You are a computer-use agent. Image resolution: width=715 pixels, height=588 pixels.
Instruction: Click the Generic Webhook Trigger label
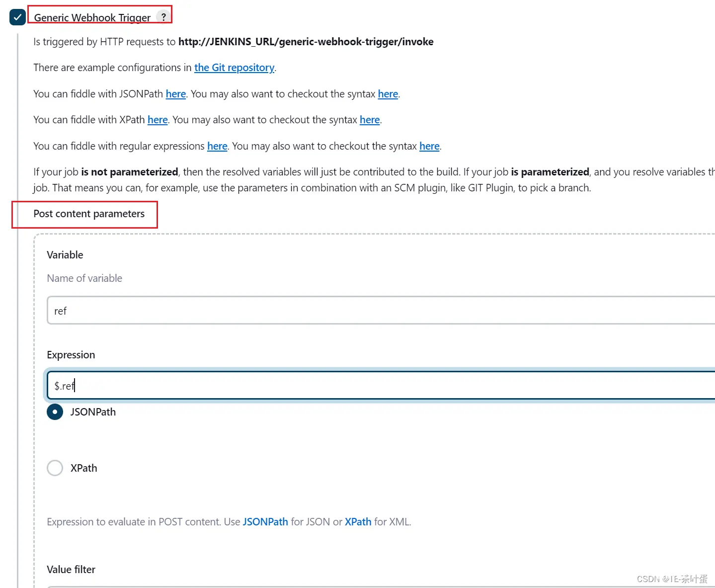(x=92, y=17)
